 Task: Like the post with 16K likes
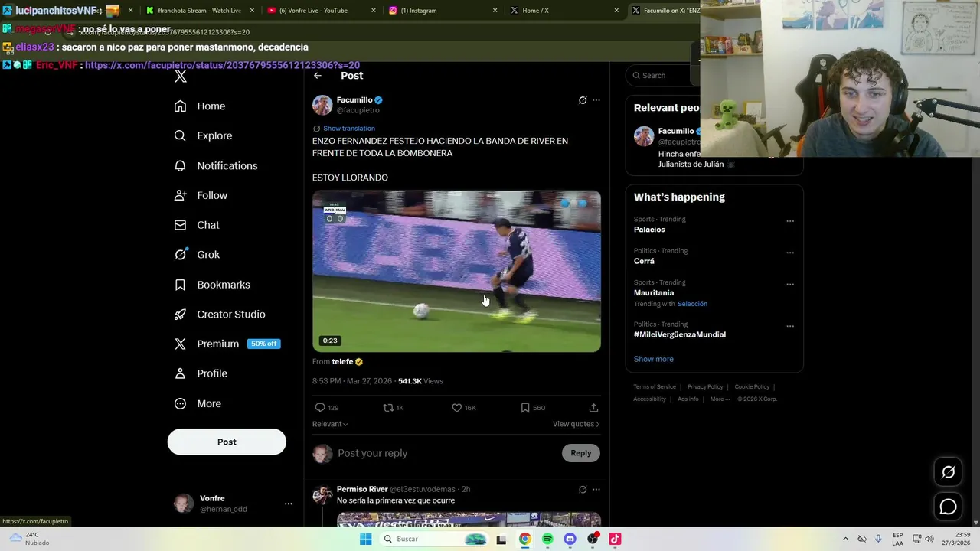464,408
